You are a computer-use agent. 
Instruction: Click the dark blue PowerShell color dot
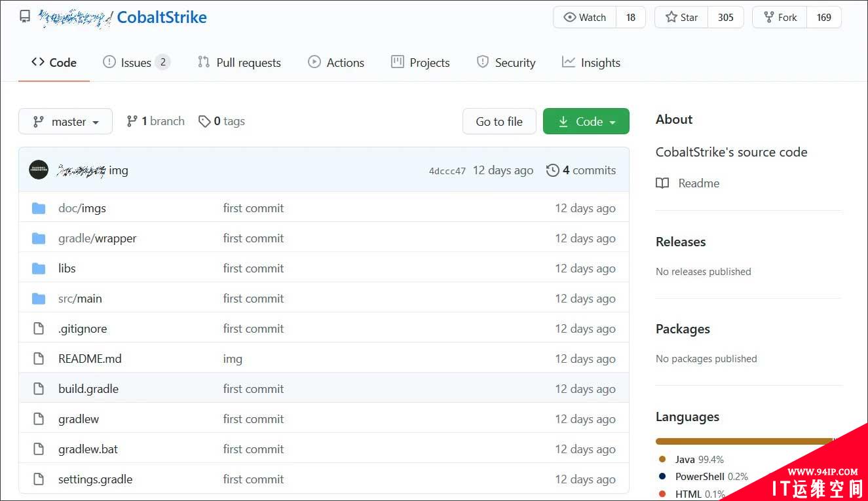pyautogui.click(x=662, y=477)
